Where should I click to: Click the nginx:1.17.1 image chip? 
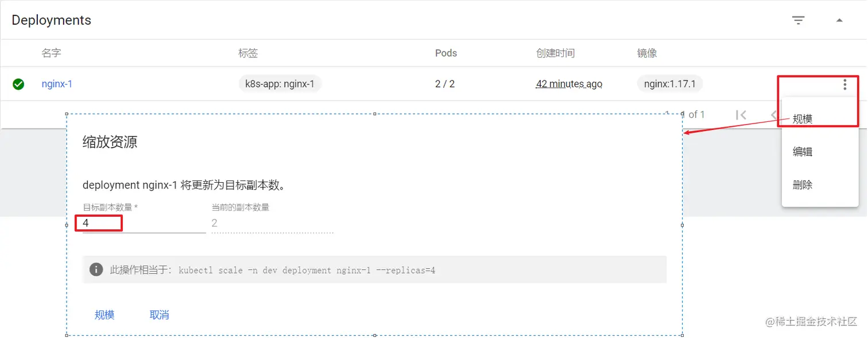(670, 84)
